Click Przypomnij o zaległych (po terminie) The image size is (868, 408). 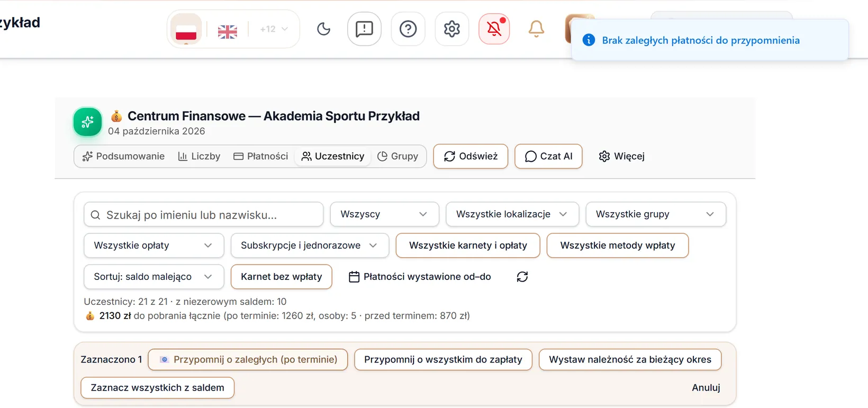click(x=248, y=360)
